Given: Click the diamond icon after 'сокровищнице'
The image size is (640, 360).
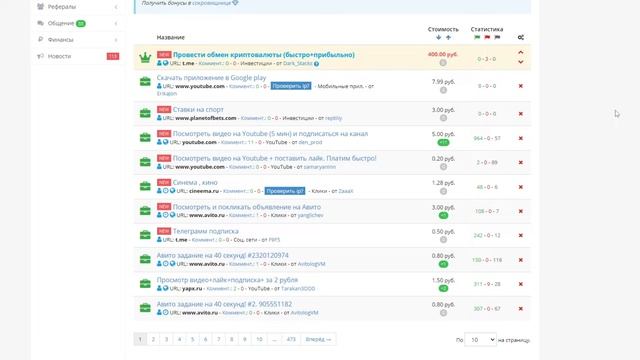Looking at the screenshot, I should click(235, 3).
